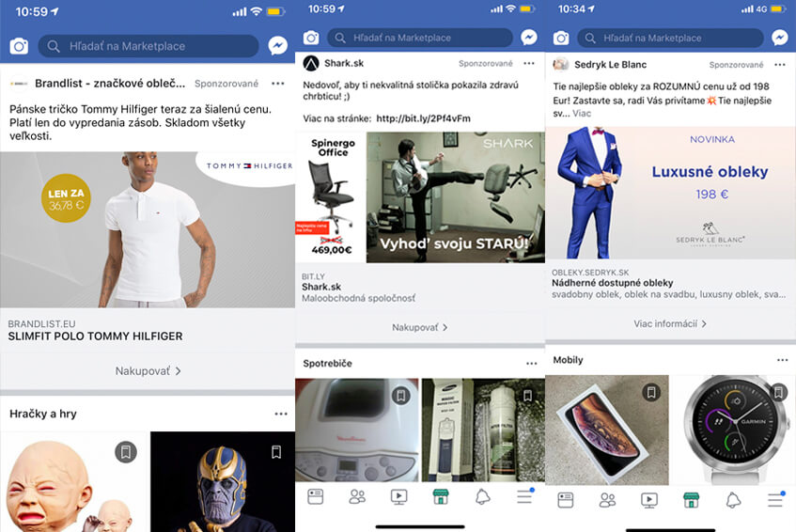796x532 pixels.
Task: Tap the Nakupovať button under Tommy Hilfiger polo
Action: (x=148, y=371)
